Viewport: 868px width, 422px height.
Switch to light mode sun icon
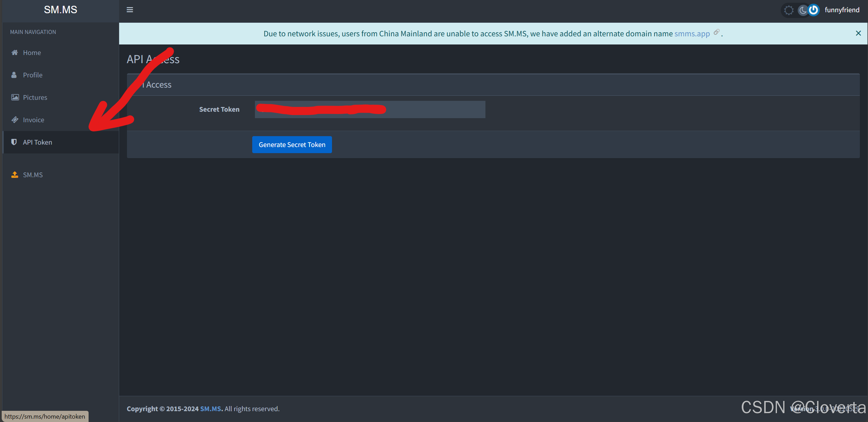789,10
